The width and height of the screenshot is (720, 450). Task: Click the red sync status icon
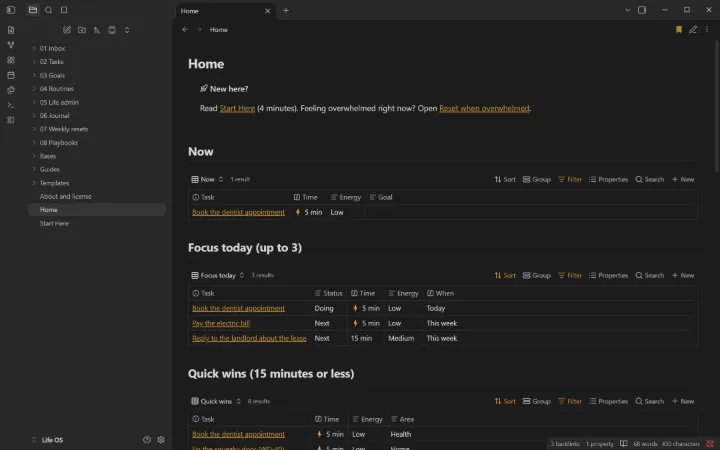710,444
